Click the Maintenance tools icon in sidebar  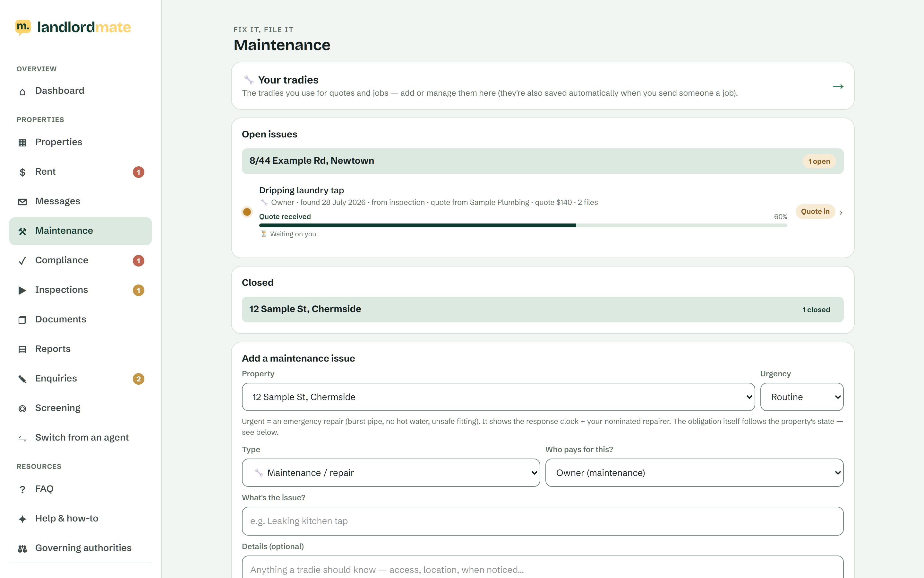coord(22,231)
